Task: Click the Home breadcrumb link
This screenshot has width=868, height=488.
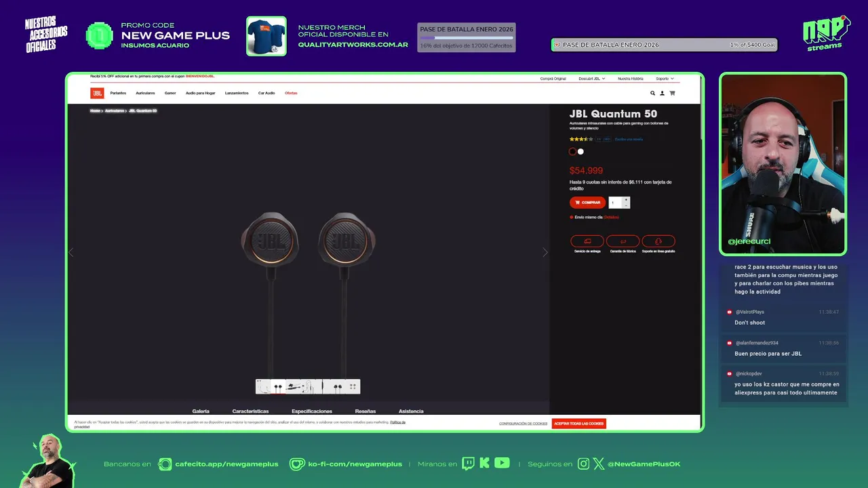Action: (x=95, y=110)
